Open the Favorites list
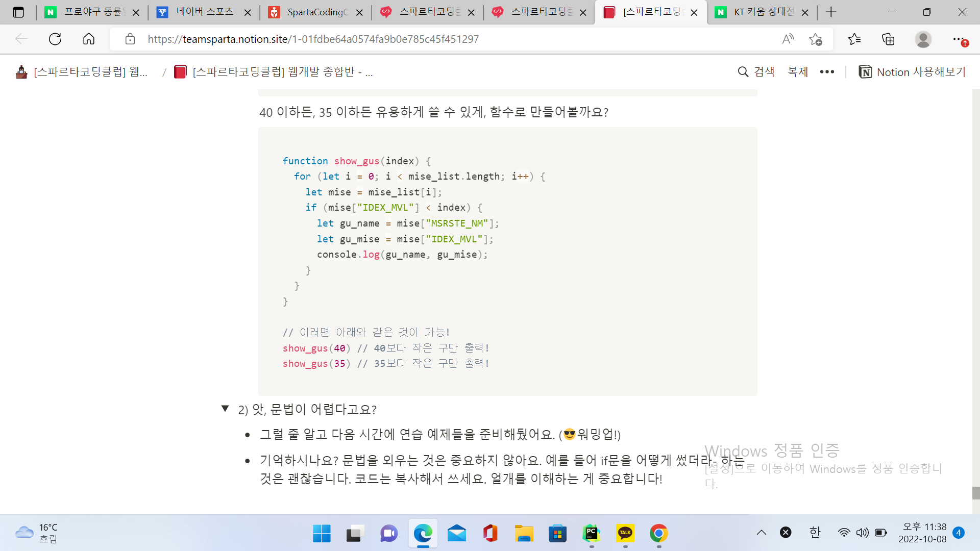The image size is (980, 551). tap(854, 39)
